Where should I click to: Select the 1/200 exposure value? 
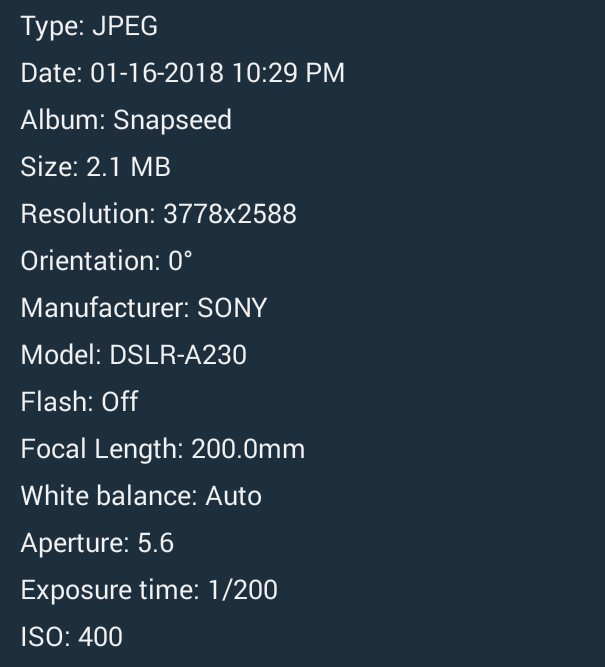pos(243,590)
